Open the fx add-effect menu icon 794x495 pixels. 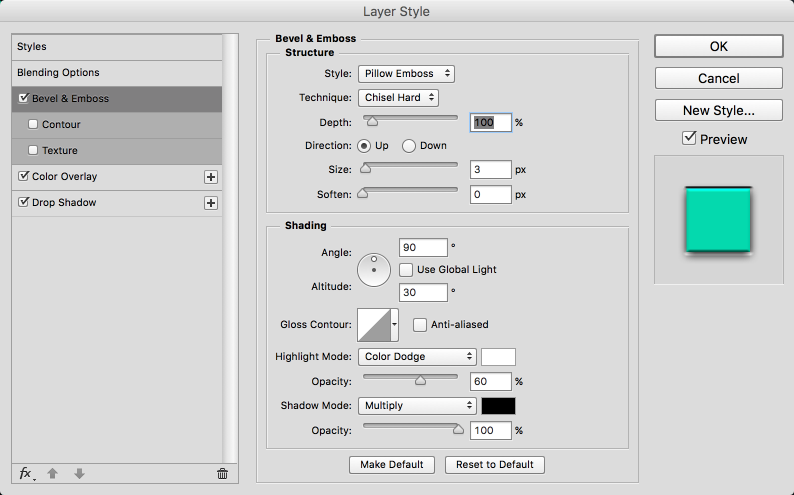(25, 473)
